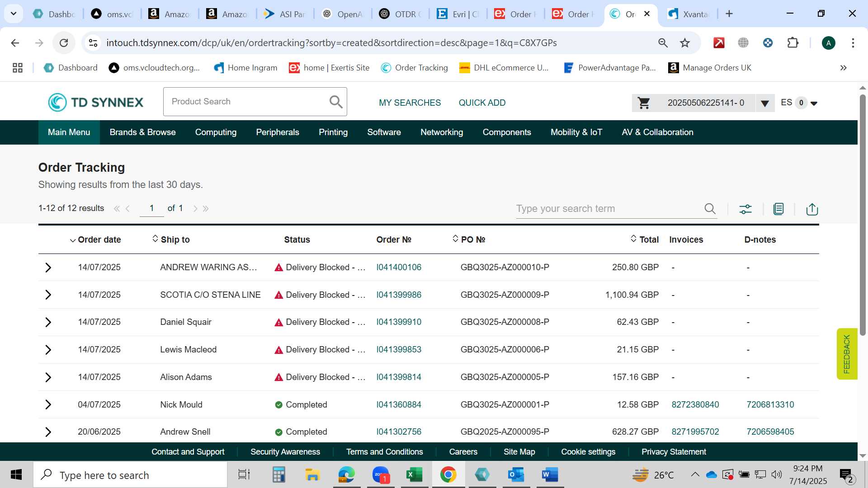
Task: Open the cart basket dropdown arrow
Action: 765,103
